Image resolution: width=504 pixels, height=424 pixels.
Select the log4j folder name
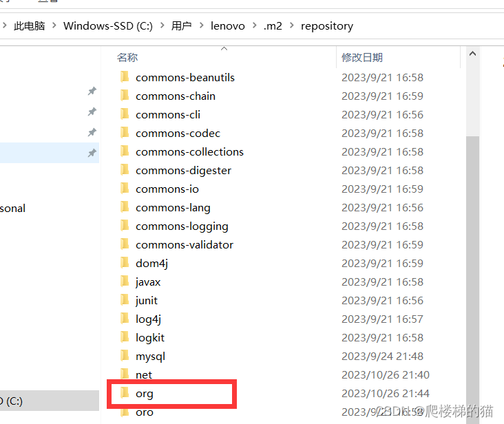tap(148, 319)
